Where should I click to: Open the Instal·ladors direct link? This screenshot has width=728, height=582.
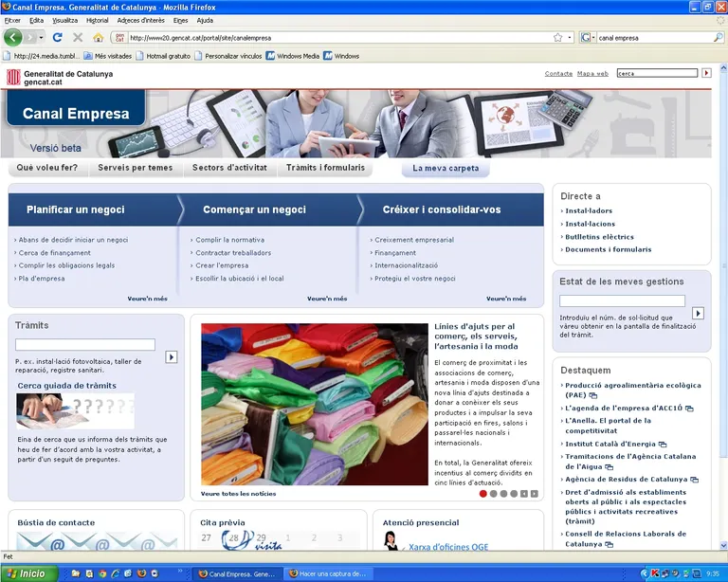point(589,210)
